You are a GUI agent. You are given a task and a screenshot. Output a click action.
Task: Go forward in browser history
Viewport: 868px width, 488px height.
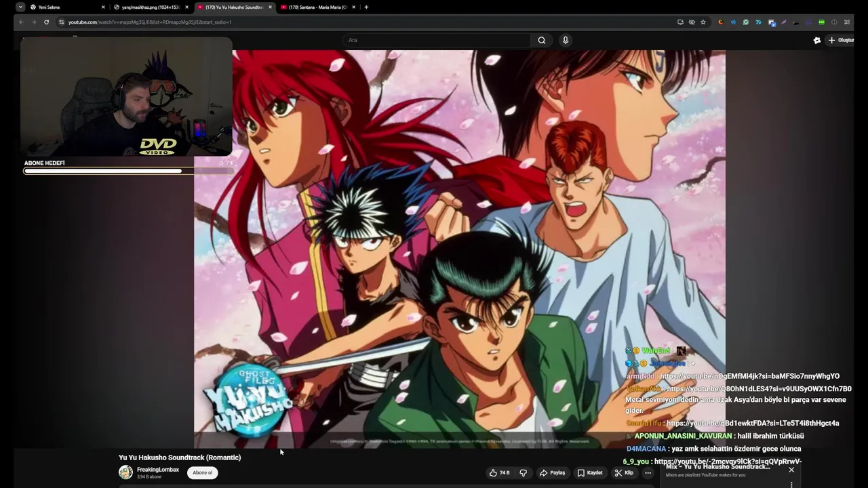click(x=33, y=22)
